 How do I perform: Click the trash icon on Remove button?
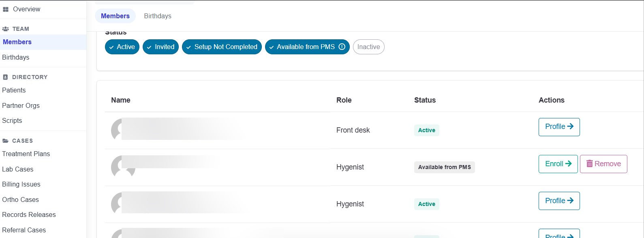(x=590, y=164)
